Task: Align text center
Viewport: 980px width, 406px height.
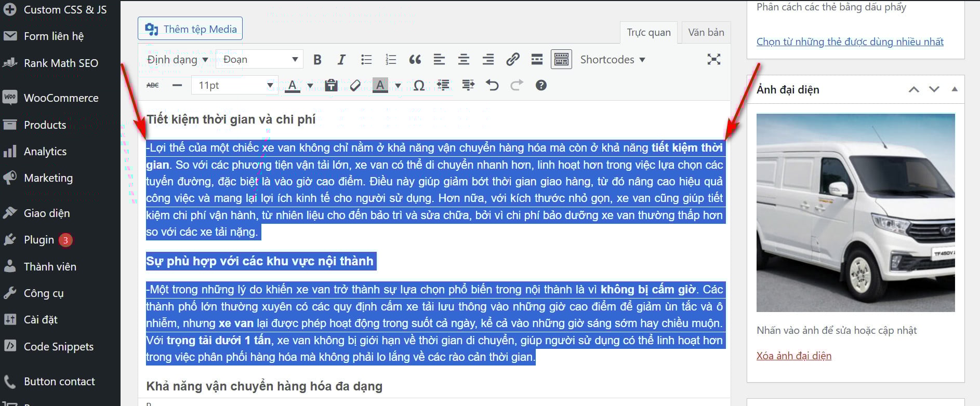Action: 463,60
